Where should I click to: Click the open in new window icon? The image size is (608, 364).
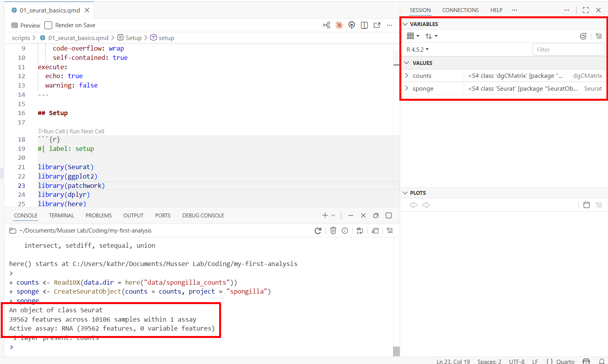click(x=377, y=25)
